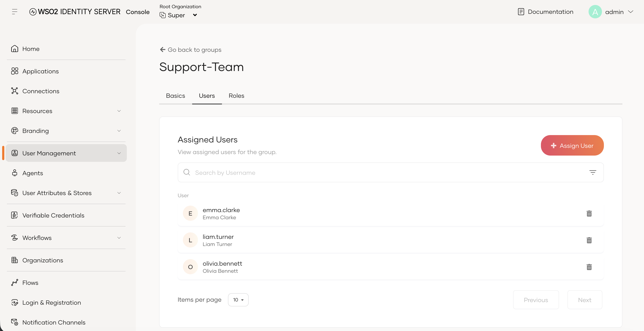
Task: Open Organizations in the sidebar
Action: coord(66,260)
